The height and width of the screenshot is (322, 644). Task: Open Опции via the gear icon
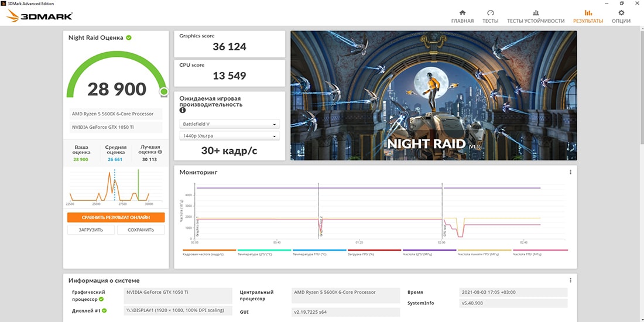621,13
